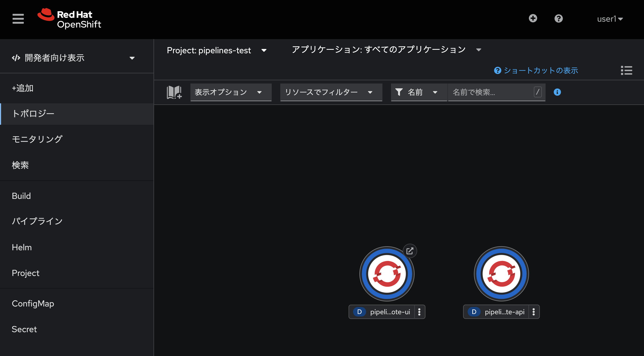This screenshot has height=356, width=644.
Task: Click the slash shortcut hint in search
Action: pyautogui.click(x=538, y=92)
